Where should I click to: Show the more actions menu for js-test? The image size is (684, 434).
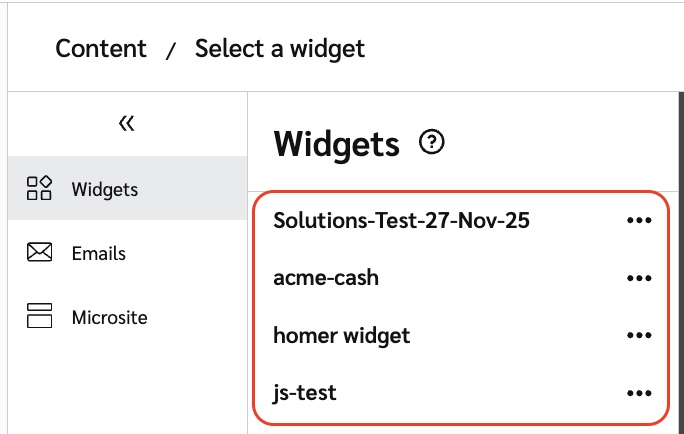[x=638, y=393]
